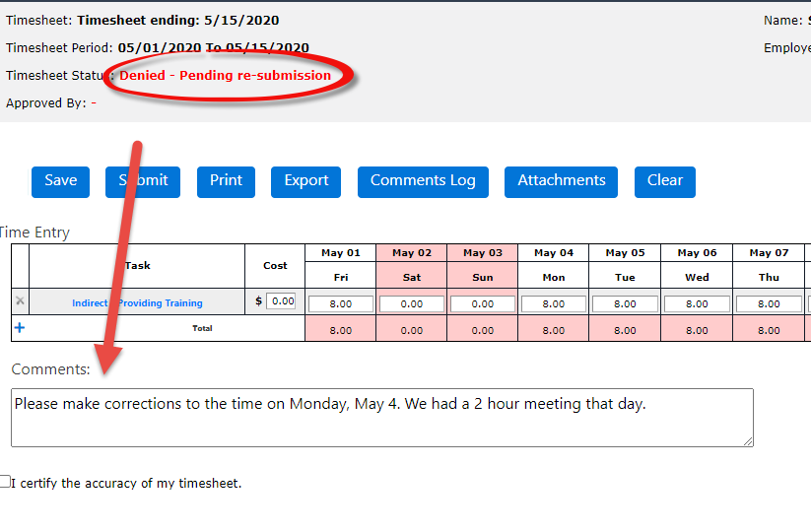Open the Indirect - Providing Training task link
Screen dimensions: 811x532
[137, 303]
